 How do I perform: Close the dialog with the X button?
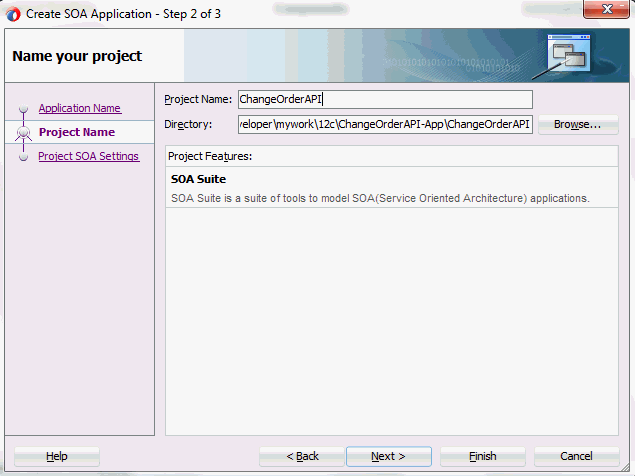tap(606, 9)
